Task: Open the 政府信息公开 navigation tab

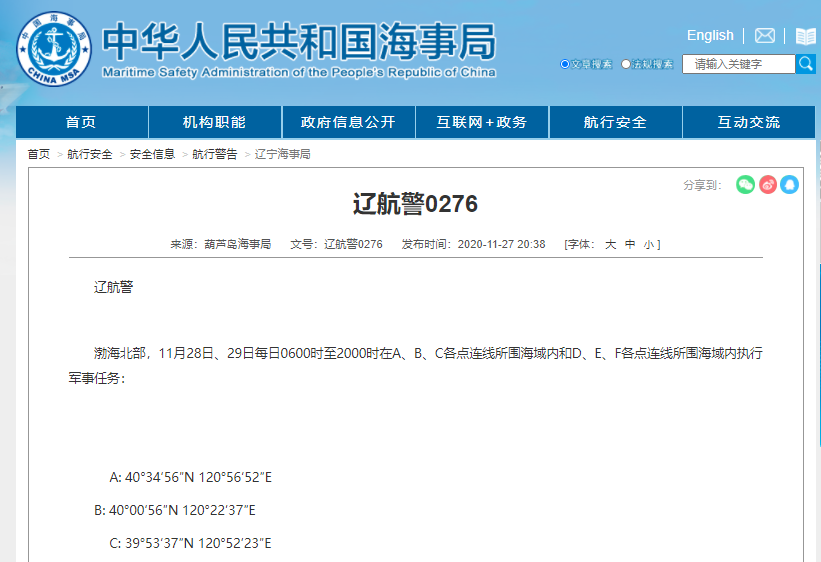Action: pyautogui.click(x=348, y=122)
